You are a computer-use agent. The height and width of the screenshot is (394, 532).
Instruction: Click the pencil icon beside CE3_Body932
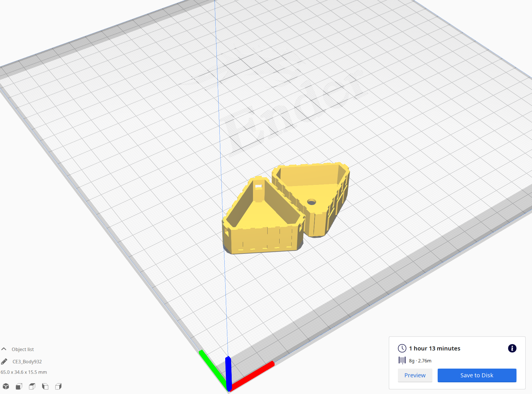click(4, 362)
